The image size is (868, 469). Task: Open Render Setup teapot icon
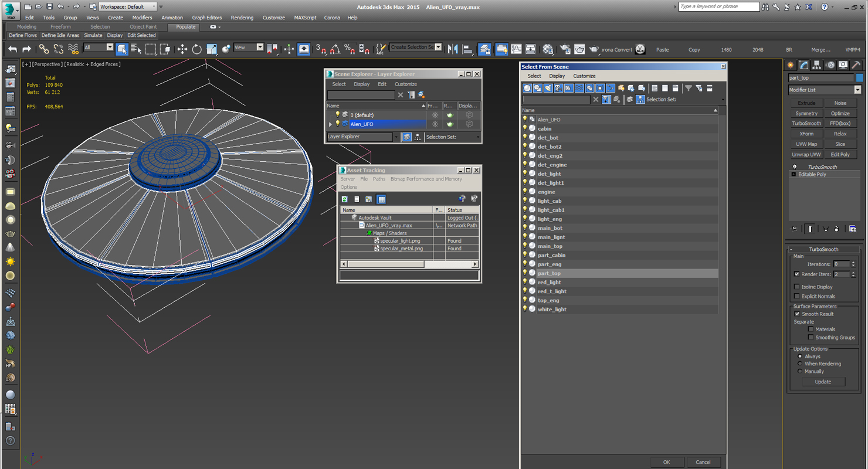(x=565, y=49)
